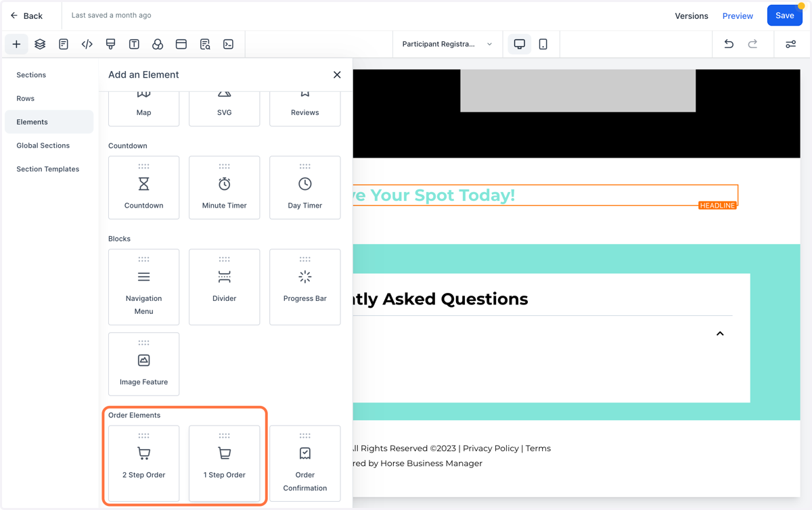
Task: Click the overlapping circles color icon
Action: pos(158,44)
